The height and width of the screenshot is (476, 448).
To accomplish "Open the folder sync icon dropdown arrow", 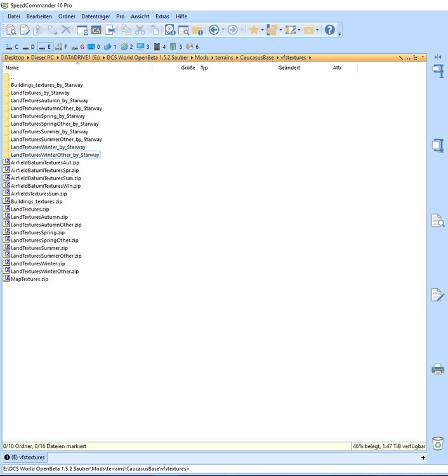I will tap(280, 30).
